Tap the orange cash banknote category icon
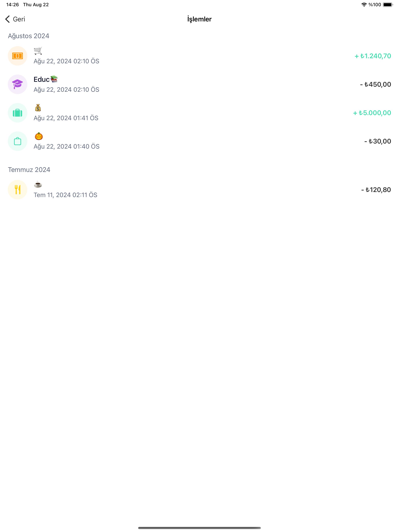Image resolution: width=399 pixels, height=532 pixels. click(18, 56)
